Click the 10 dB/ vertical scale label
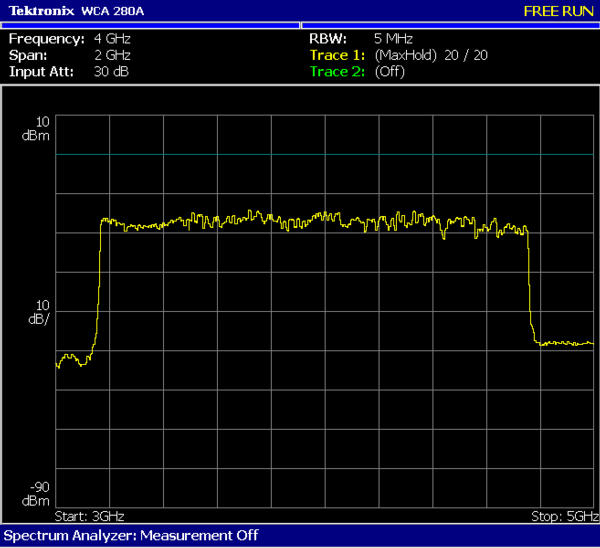 click(x=37, y=311)
